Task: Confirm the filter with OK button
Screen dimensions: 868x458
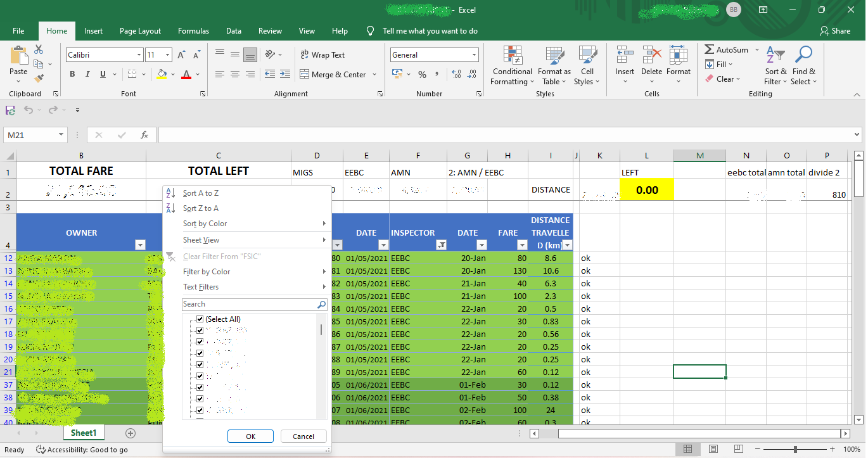Action: (x=250, y=436)
